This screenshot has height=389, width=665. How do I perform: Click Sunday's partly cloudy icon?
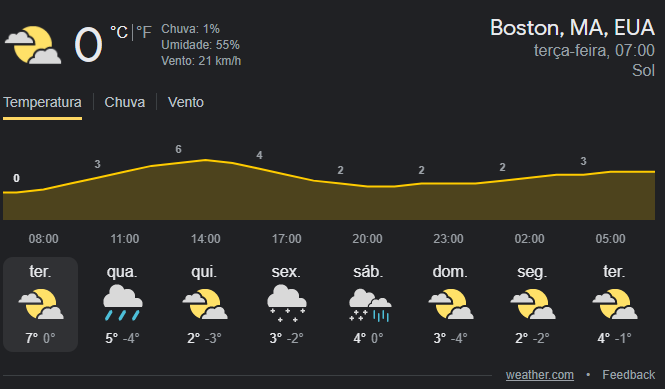[x=451, y=304]
